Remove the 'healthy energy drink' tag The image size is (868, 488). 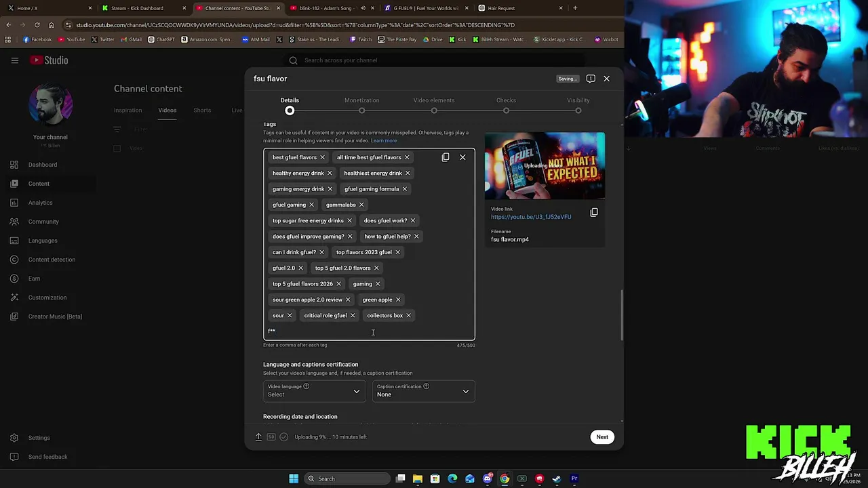pos(330,173)
